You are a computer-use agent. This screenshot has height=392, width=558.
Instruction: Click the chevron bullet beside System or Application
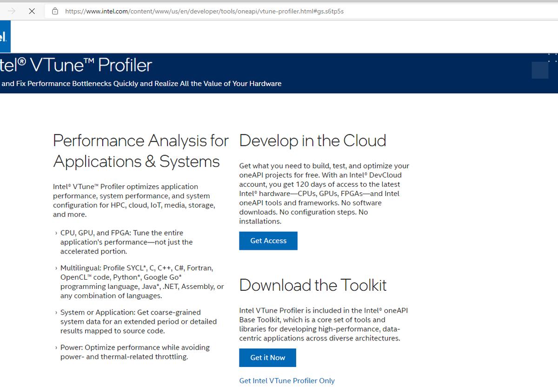click(56, 313)
